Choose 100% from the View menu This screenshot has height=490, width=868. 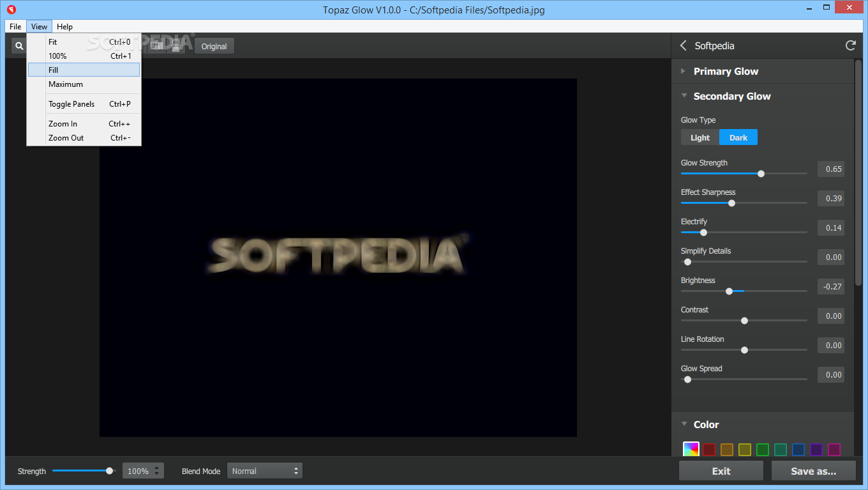84,56
